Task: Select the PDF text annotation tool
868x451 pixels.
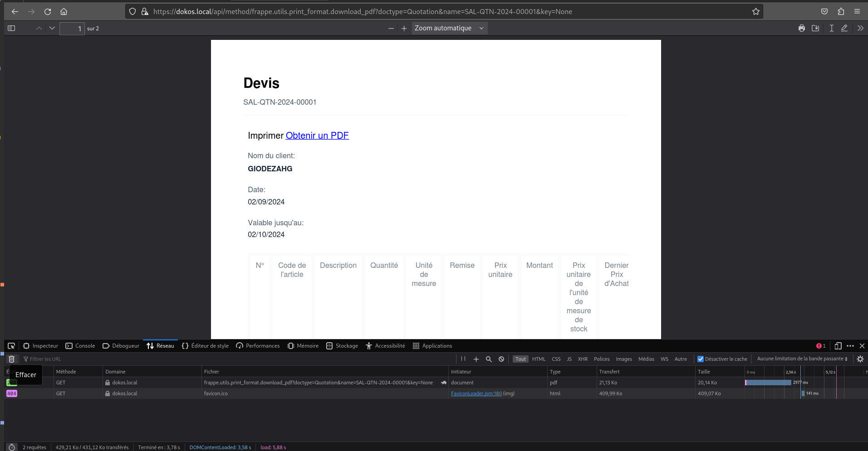Action: pos(831,28)
